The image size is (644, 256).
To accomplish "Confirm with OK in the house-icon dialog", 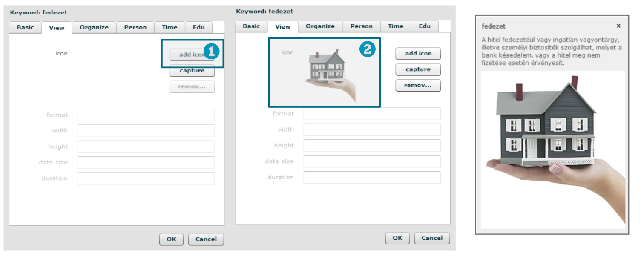I will [x=397, y=238].
